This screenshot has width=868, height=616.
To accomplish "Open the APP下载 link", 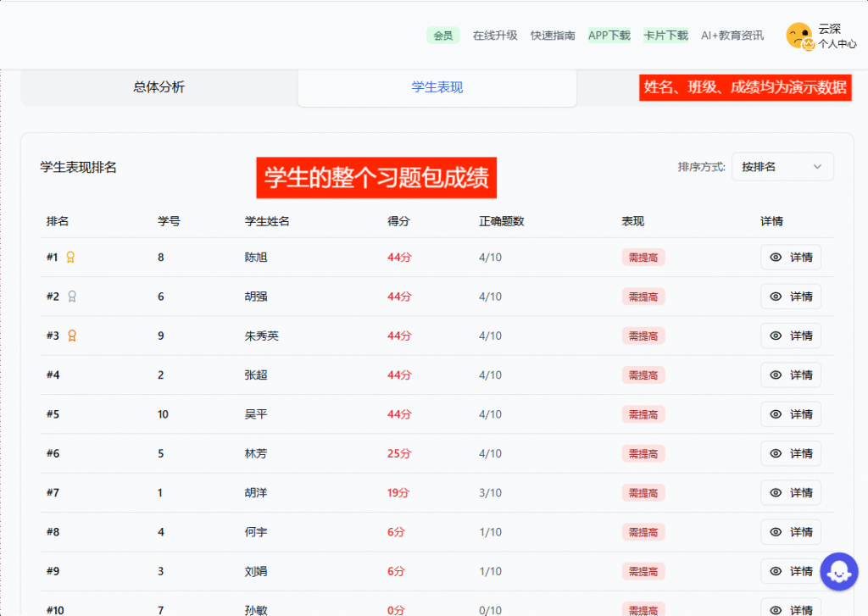I will pos(609,36).
